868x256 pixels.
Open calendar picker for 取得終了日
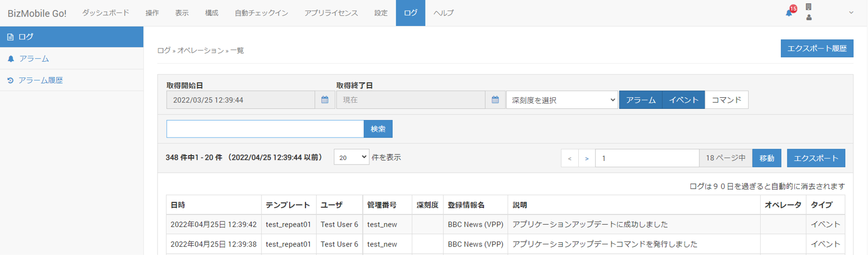coord(495,100)
